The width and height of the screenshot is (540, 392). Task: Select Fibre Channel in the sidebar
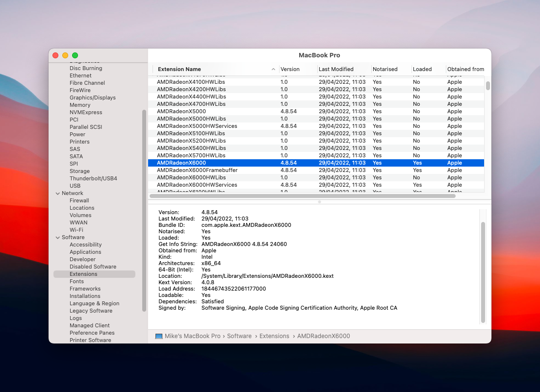[x=87, y=83]
